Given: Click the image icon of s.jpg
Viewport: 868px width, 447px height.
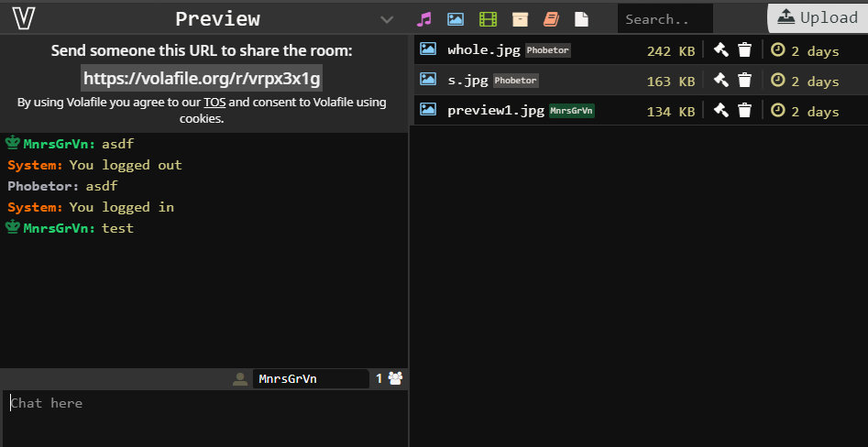Looking at the screenshot, I should [428, 79].
